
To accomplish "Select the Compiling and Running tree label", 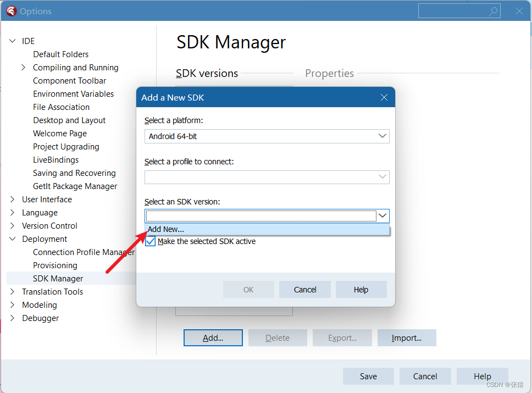I will point(76,68).
